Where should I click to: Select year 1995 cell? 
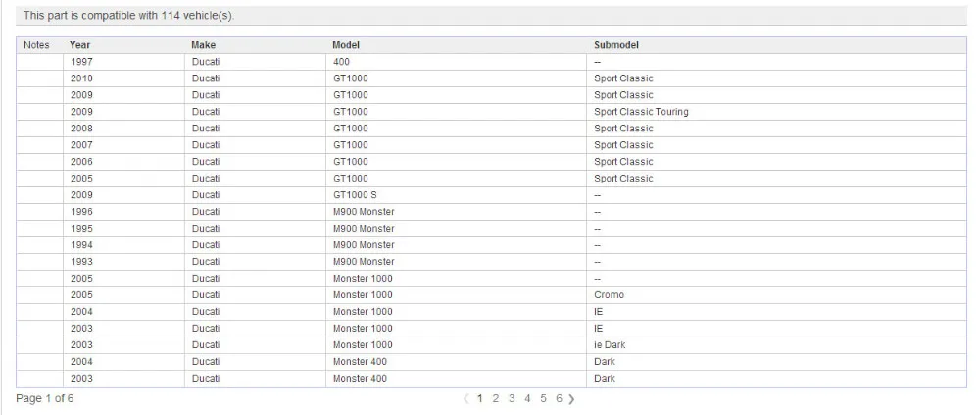(x=82, y=229)
